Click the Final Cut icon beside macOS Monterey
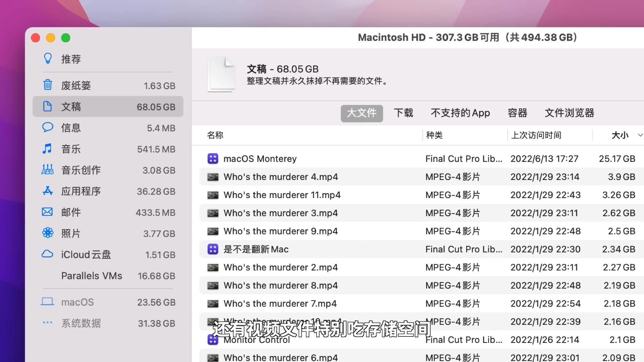The height and width of the screenshot is (362, 644). click(x=213, y=159)
